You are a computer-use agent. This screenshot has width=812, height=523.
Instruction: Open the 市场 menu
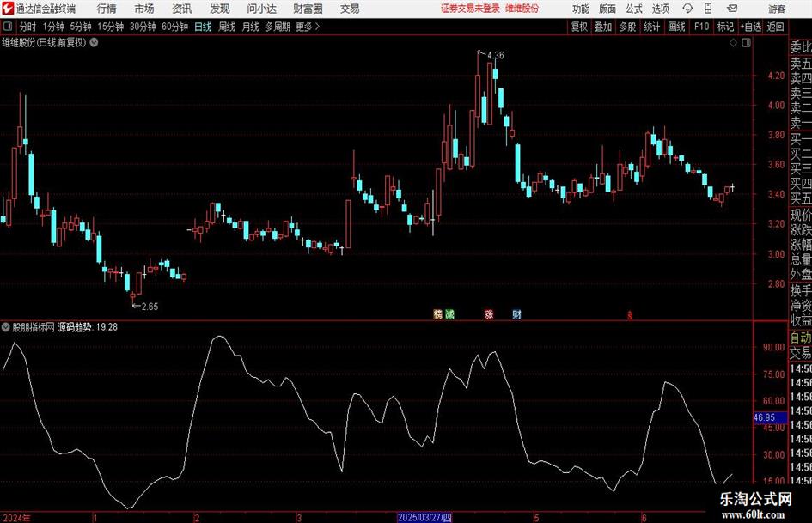coord(144,9)
